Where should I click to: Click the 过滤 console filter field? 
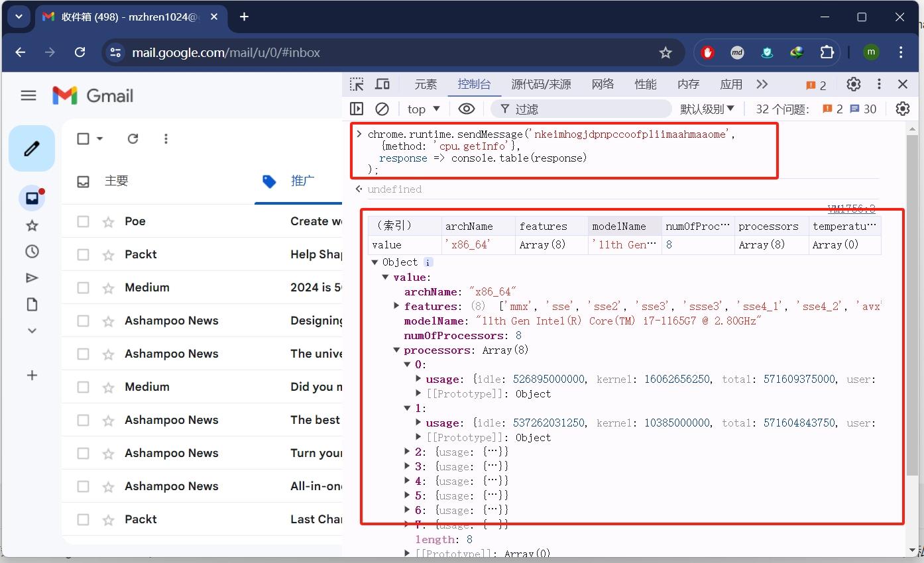581,109
